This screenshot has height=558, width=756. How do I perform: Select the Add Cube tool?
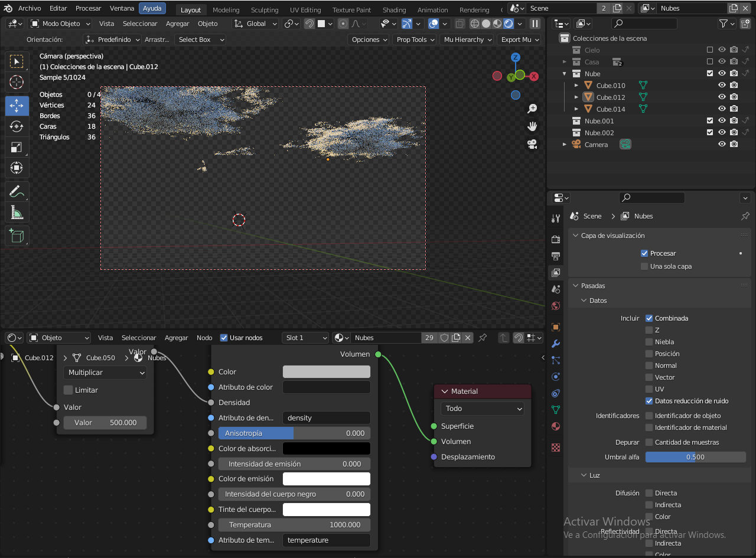pyautogui.click(x=17, y=236)
